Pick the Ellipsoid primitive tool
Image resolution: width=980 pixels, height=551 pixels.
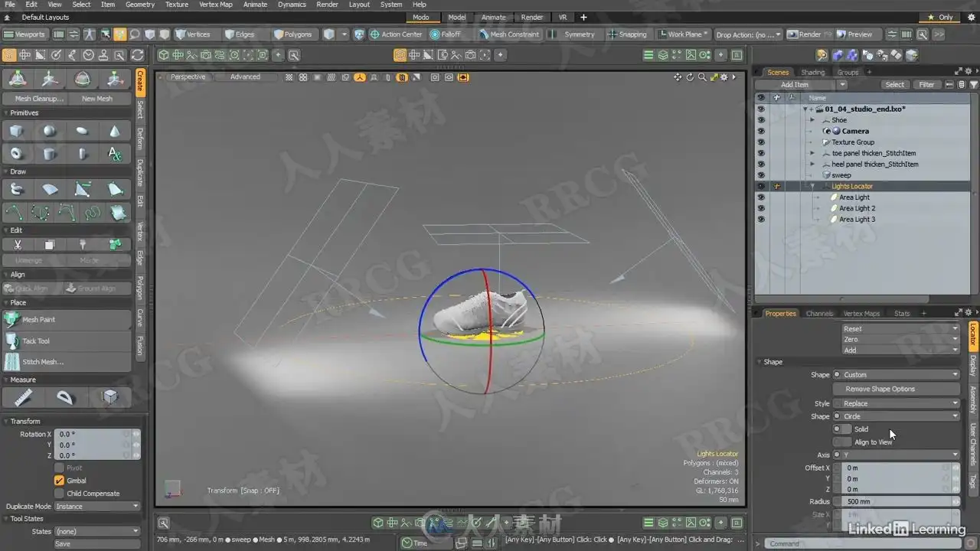[82, 132]
